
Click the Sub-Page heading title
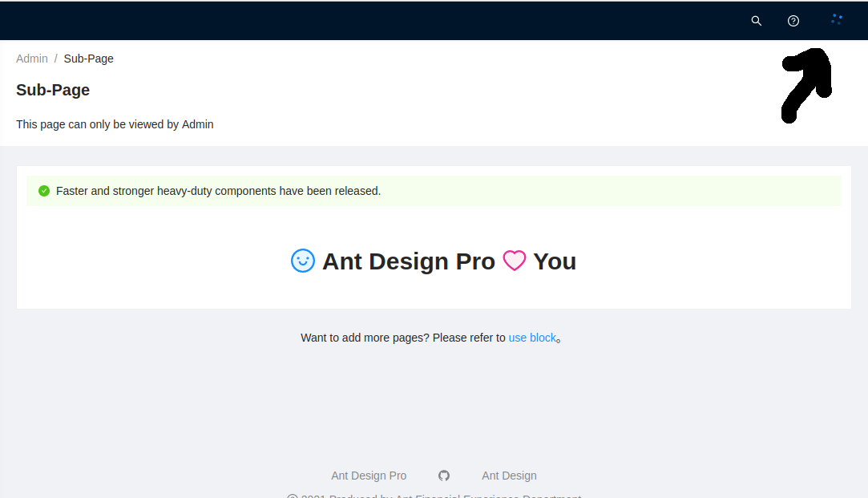(x=53, y=90)
